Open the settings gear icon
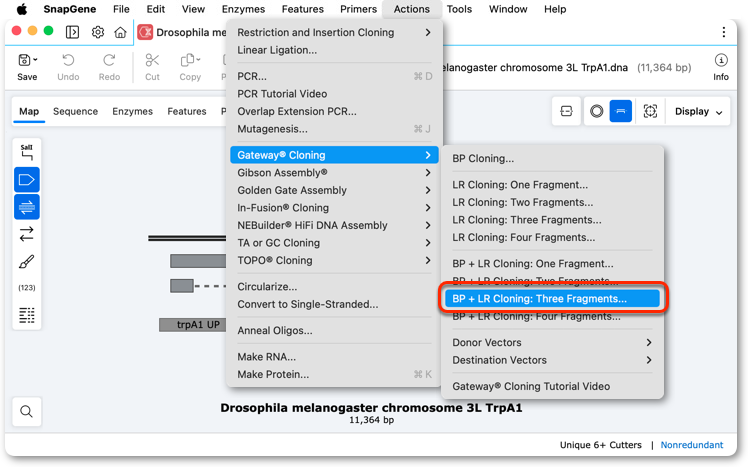The image size is (748, 467). (x=98, y=32)
